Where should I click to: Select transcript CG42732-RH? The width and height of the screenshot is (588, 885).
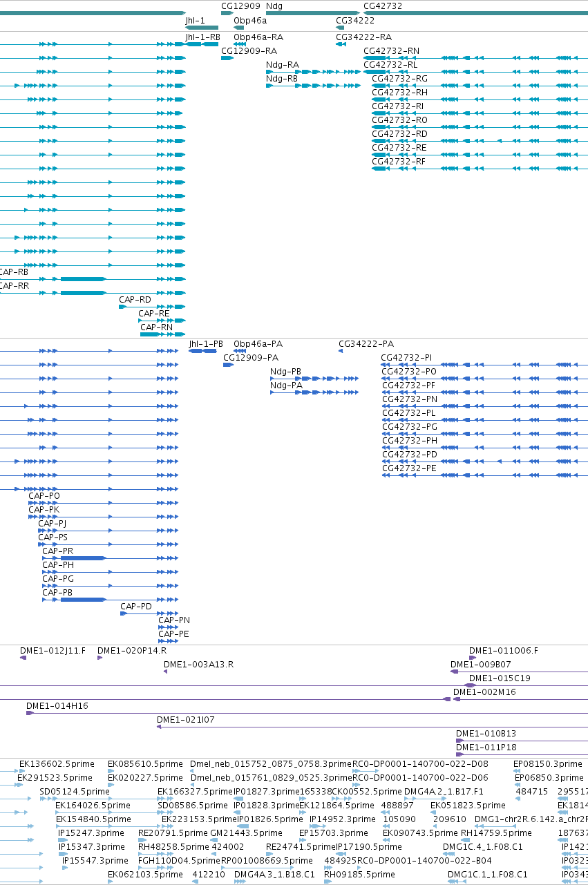(399, 92)
